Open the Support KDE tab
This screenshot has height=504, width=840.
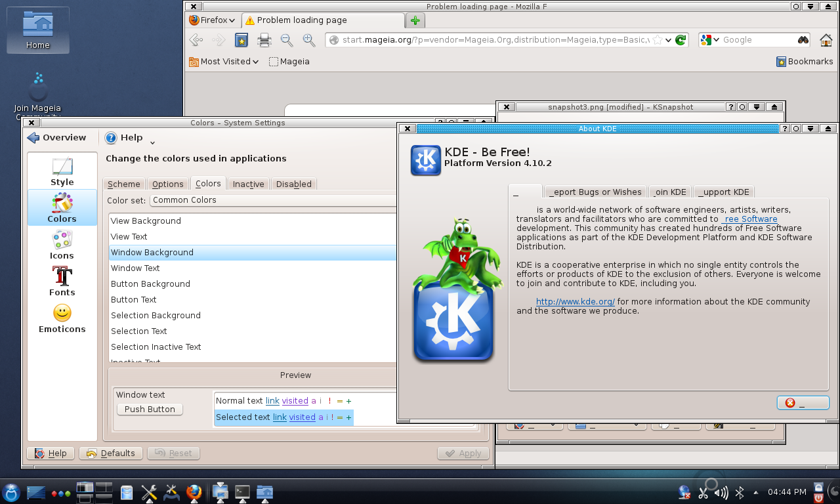(724, 192)
